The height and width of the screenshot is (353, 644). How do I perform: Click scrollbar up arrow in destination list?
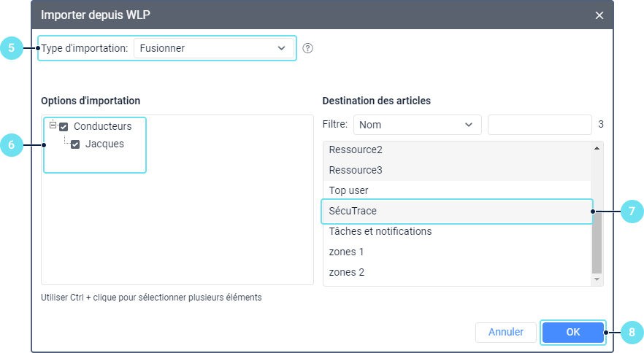tap(597, 148)
